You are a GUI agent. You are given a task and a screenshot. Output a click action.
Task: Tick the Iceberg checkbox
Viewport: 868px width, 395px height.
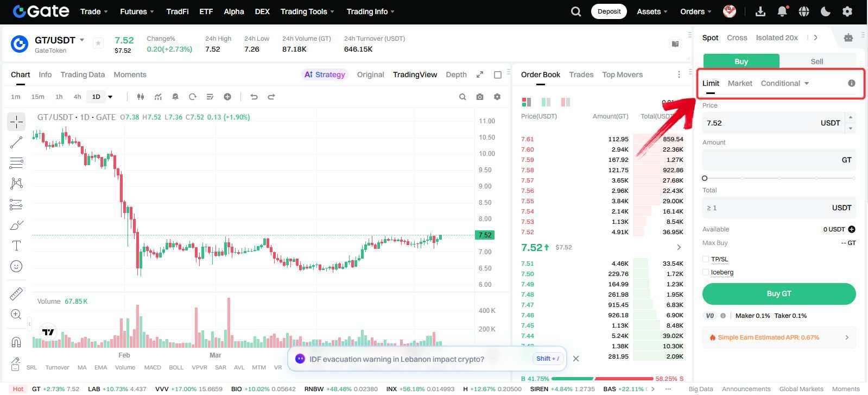pyautogui.click(x=706, y=272)
